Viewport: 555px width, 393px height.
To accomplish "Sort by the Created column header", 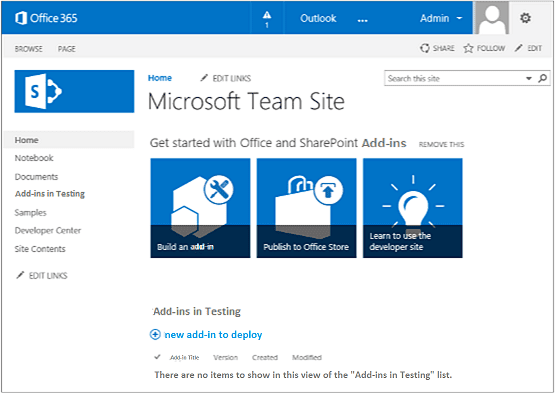I will click(265, 358).
